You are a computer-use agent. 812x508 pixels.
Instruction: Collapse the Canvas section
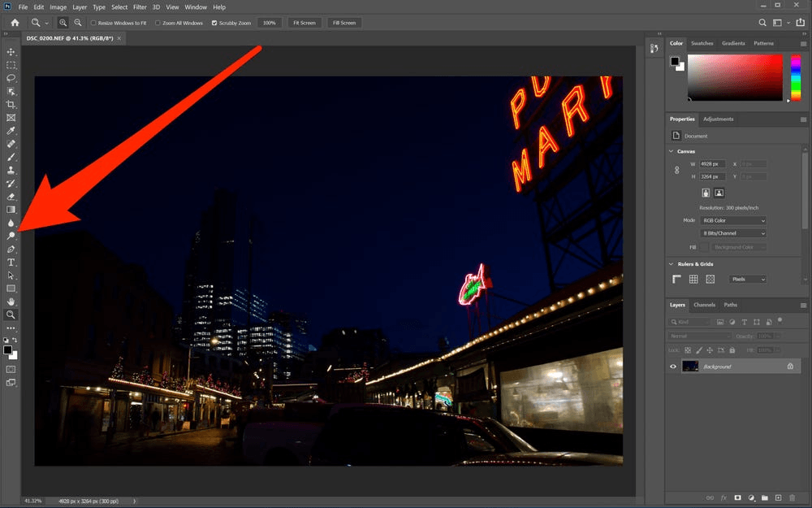672,151
